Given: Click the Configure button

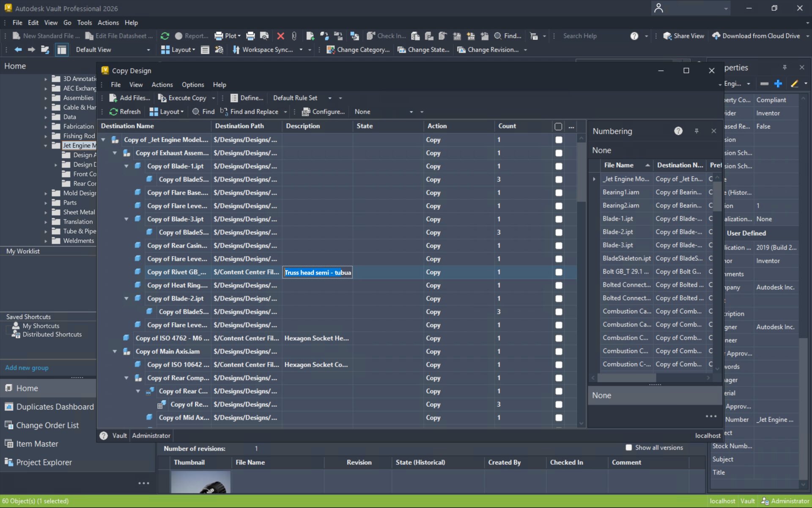Looking at the screenshot, I should click(x=323, y=111).
